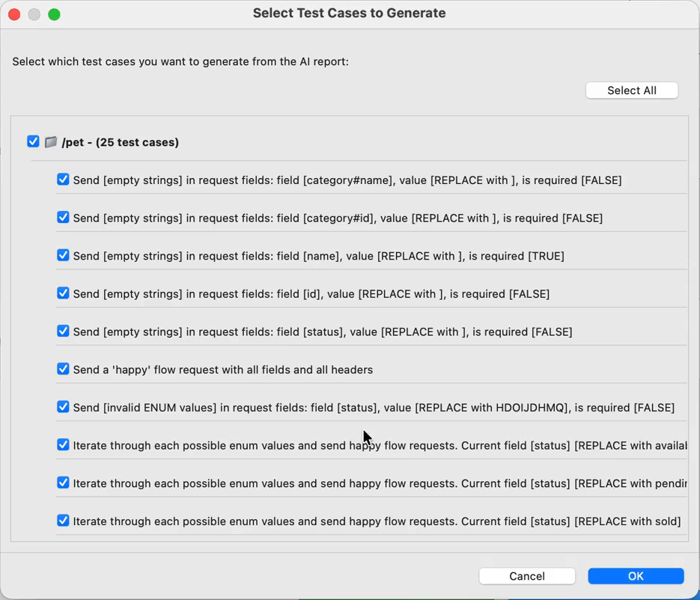Click the /pet folder icon
Screen dimensions: 700x600
(x=51, y=142)
